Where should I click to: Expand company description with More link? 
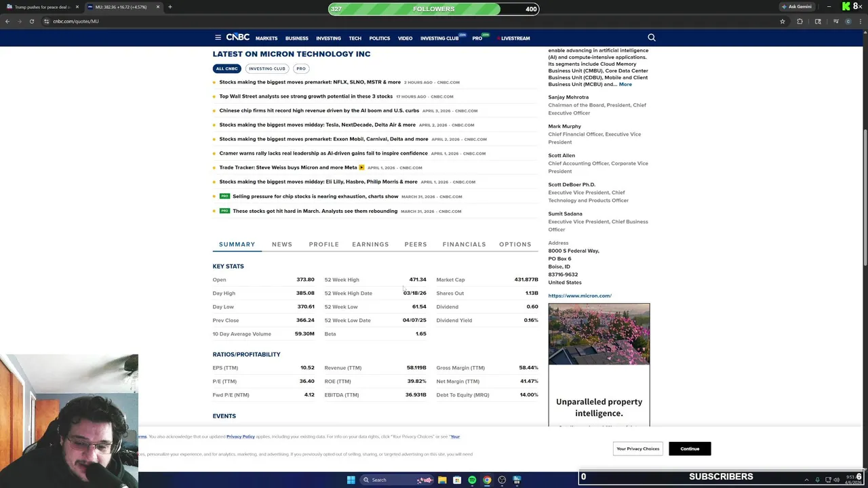625,84
